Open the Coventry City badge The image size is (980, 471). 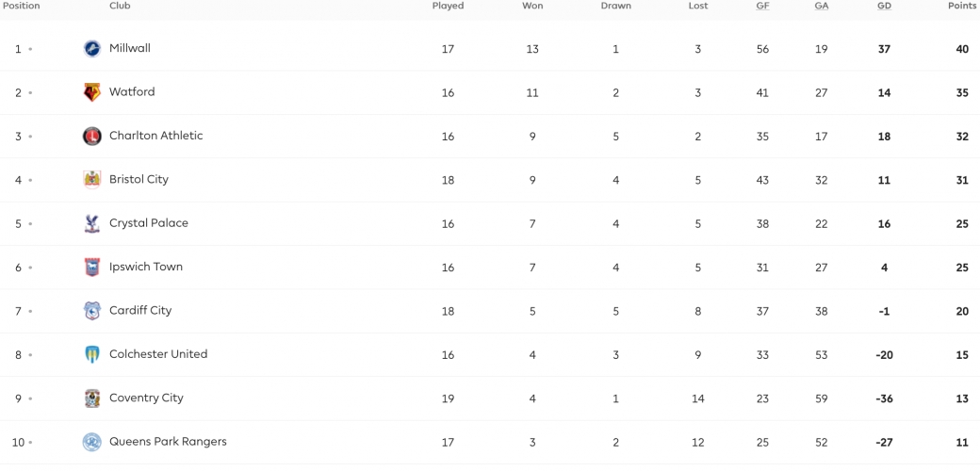pyautogui.click(x=92, y=398)
